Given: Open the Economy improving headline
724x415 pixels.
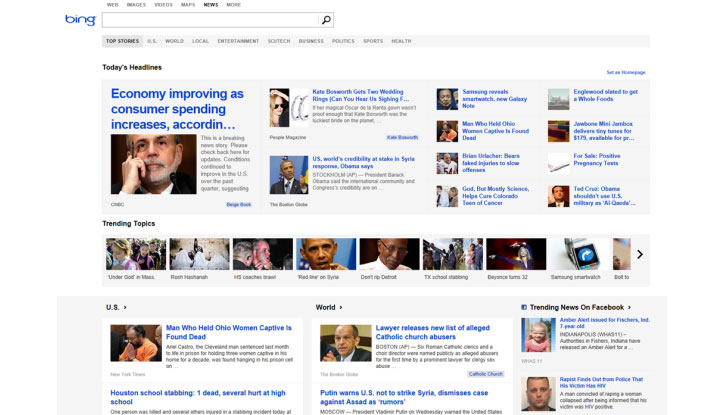Looking at the screenshot, I should tap(177, 109).
